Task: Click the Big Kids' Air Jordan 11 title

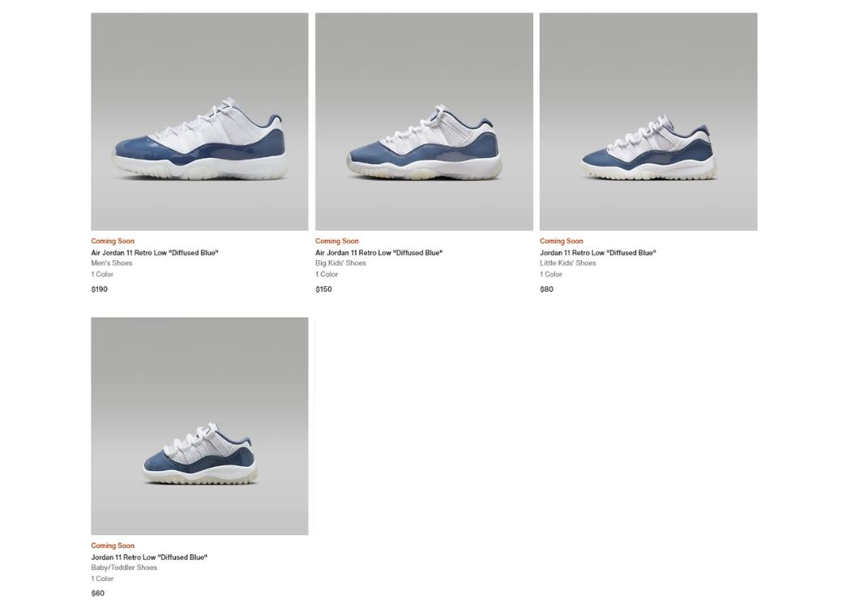Action: click(379, 253)
